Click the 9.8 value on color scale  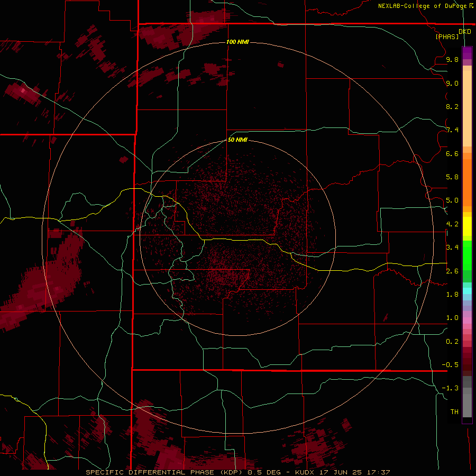(x=452, y=59)
